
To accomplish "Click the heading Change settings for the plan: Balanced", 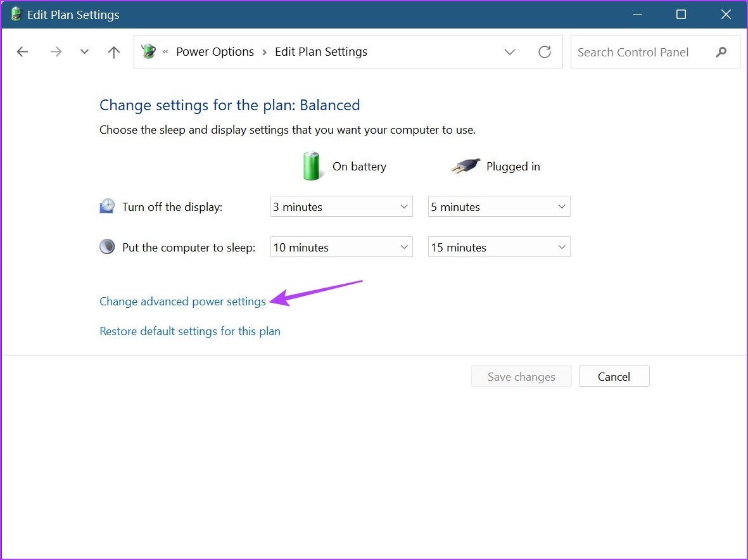I will pos(230,105).
